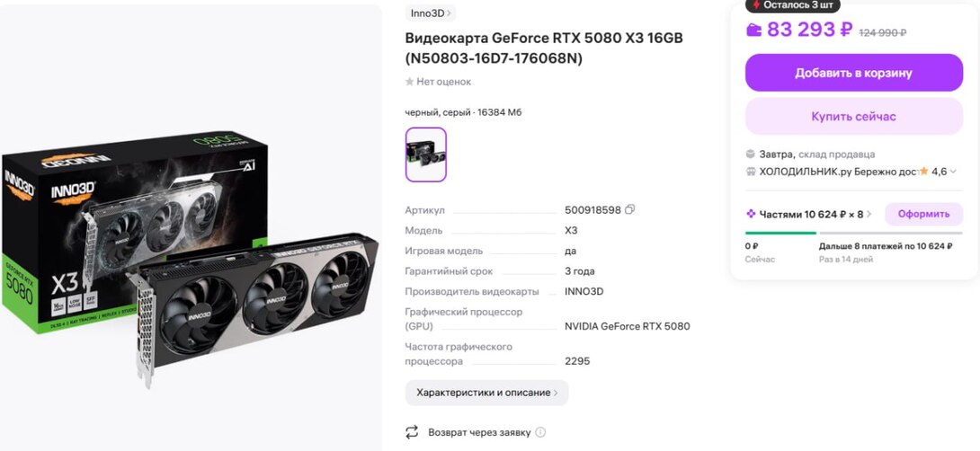
Task: Select the small product thumbnail image
Action: click(425, 155)
